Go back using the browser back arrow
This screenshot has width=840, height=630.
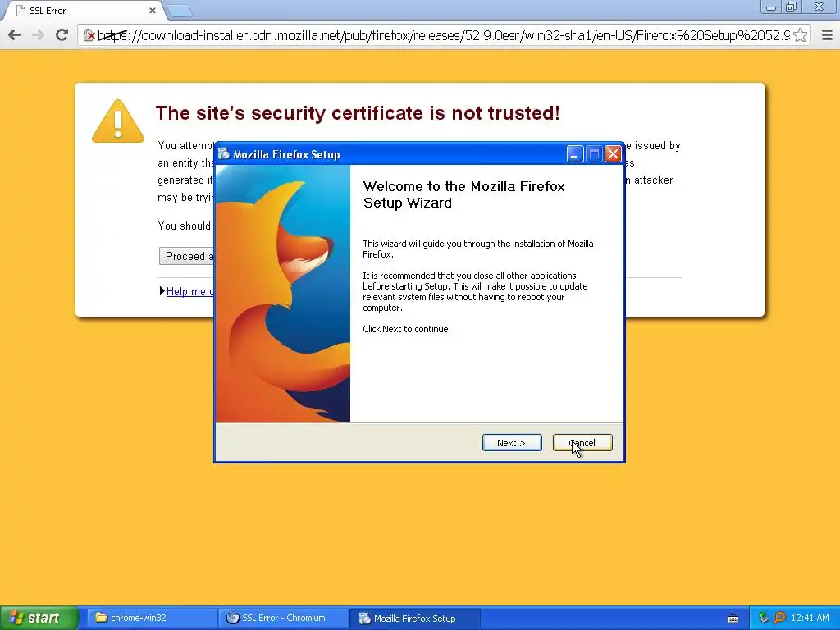click(x=15, y=35)
